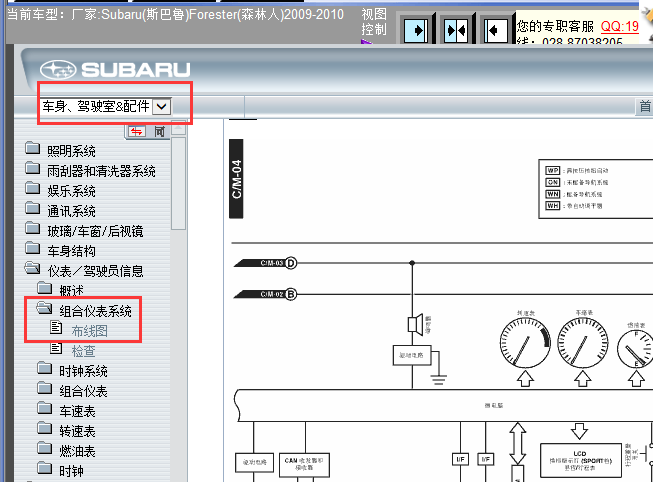Click the document icon beside 检查
The width and height of the screenshot is (653, 482).
pyautogui.click(x=56, y=347)
